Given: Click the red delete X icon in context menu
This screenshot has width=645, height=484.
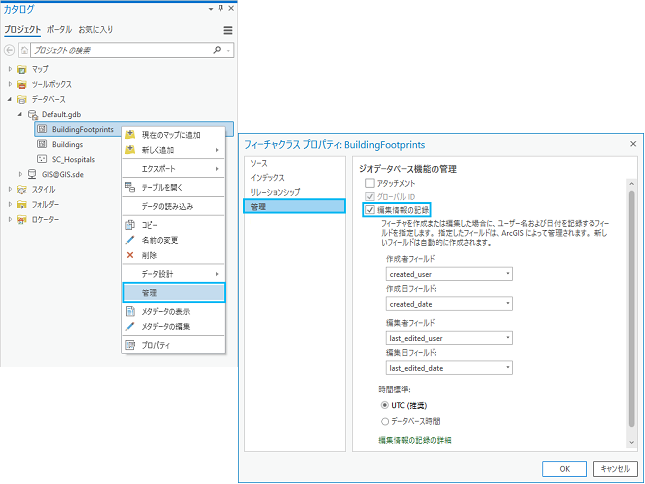Looking at the screenshot, I should click(x=130, y=255).
